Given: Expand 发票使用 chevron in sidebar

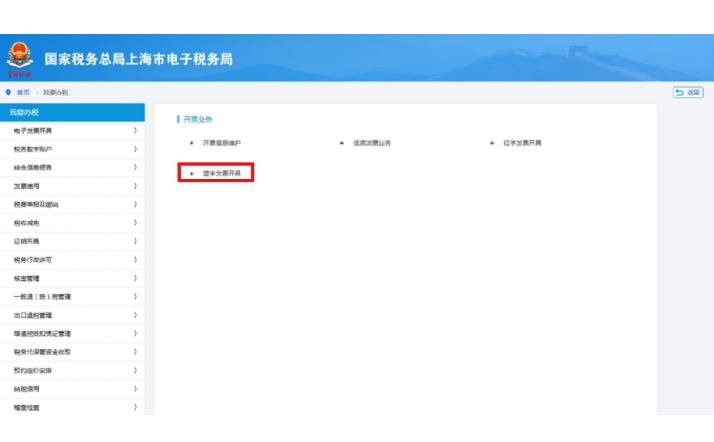Looking at the screenshot, I should 135,186.
